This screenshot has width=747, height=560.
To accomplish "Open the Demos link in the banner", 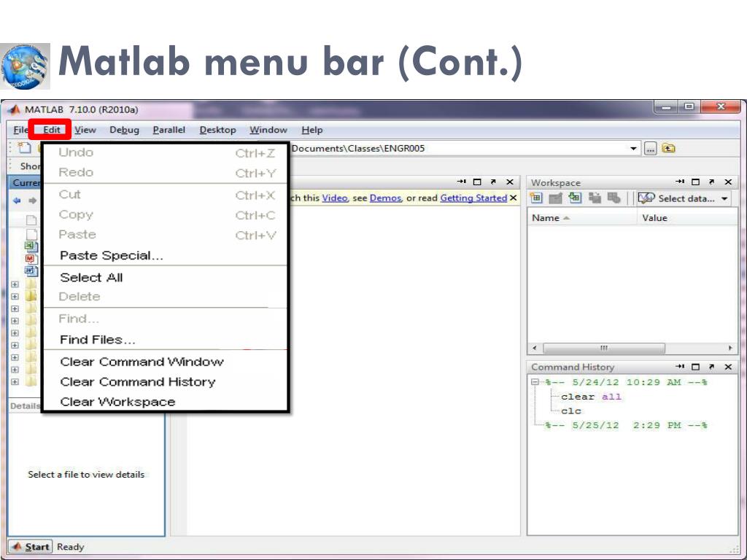I will click(385, 198).
